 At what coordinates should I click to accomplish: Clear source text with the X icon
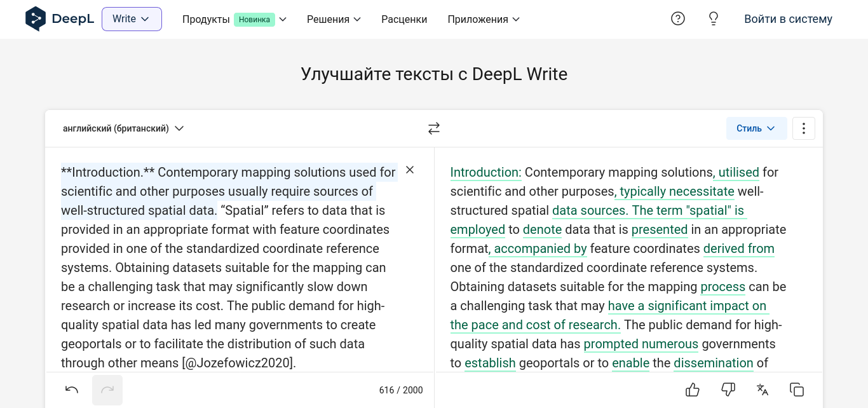[x=410, y=170]
